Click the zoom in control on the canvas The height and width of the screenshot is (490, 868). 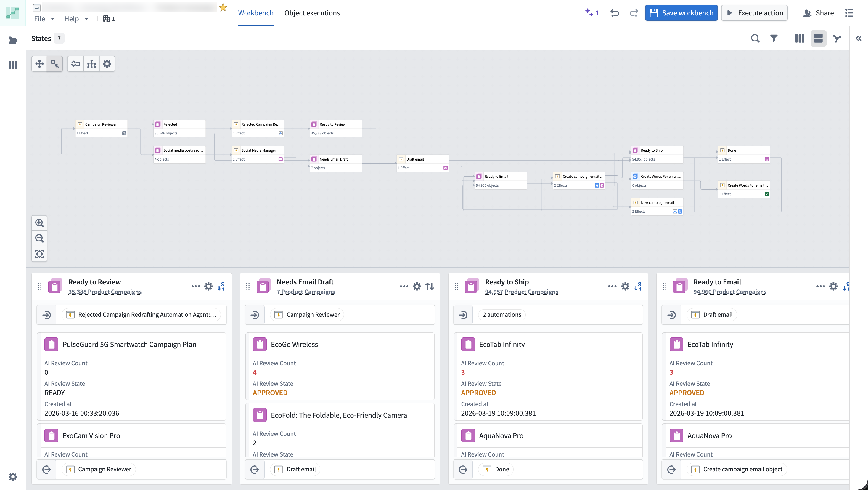tap(39, 223)
